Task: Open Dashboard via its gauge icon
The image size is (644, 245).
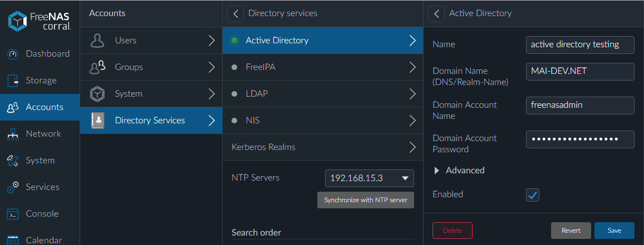Action: tap(13, 54)
